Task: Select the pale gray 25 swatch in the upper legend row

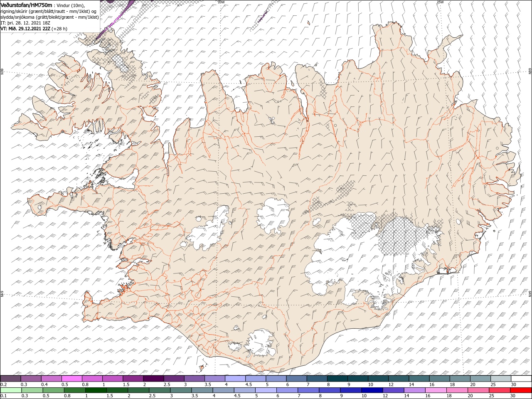Action: (500, 379)
